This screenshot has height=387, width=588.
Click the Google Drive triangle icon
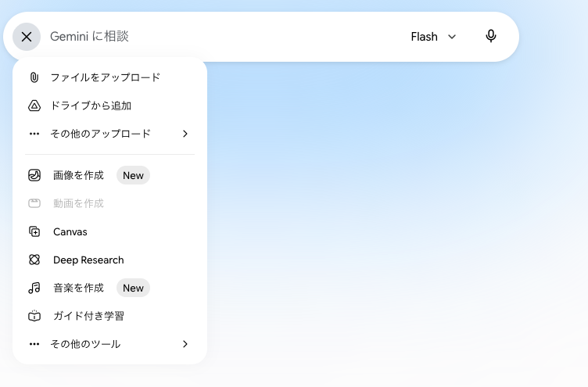coord(34,106)
